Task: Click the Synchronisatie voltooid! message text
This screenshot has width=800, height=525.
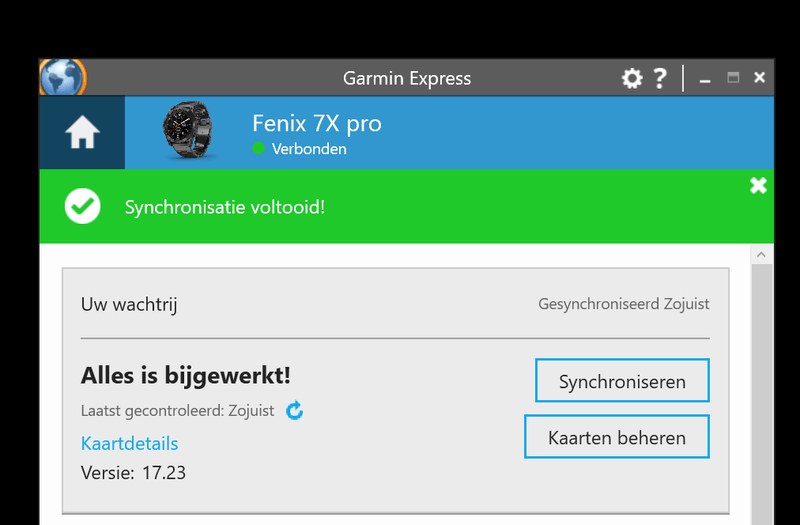Action: tap(224, 207)
